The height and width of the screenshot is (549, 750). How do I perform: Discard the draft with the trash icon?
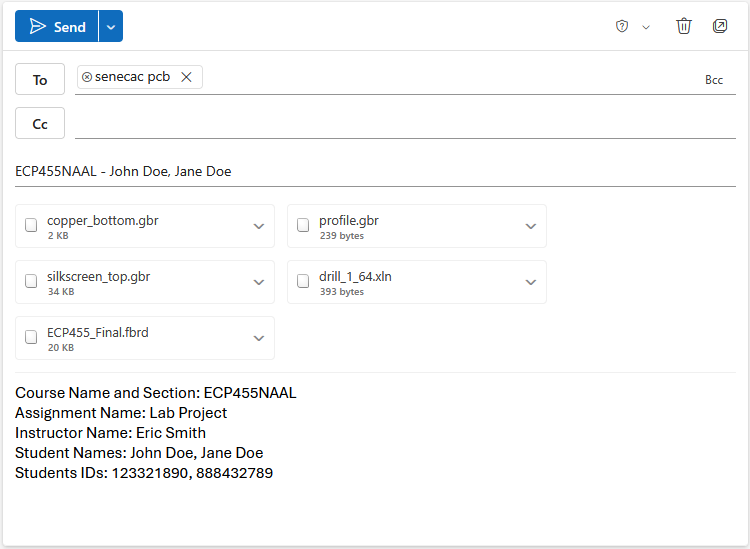[684, 27]
